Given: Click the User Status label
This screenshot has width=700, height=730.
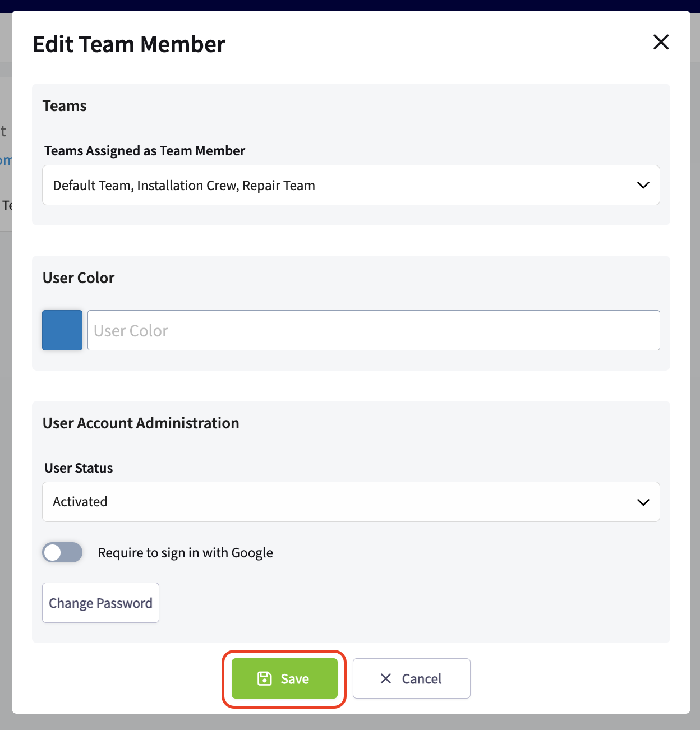Looking at the screenshot, I should pyautogui.click(x=79, y=468).
